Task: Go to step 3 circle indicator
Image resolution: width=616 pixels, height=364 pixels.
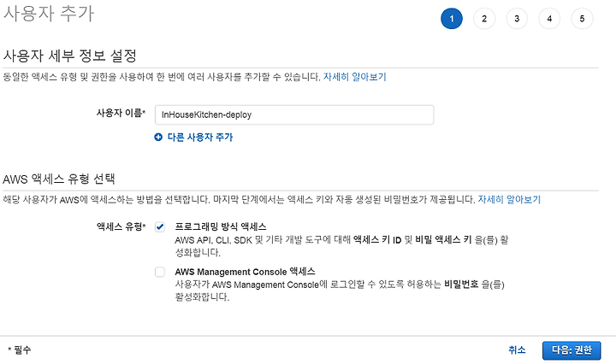Action: 517,19
